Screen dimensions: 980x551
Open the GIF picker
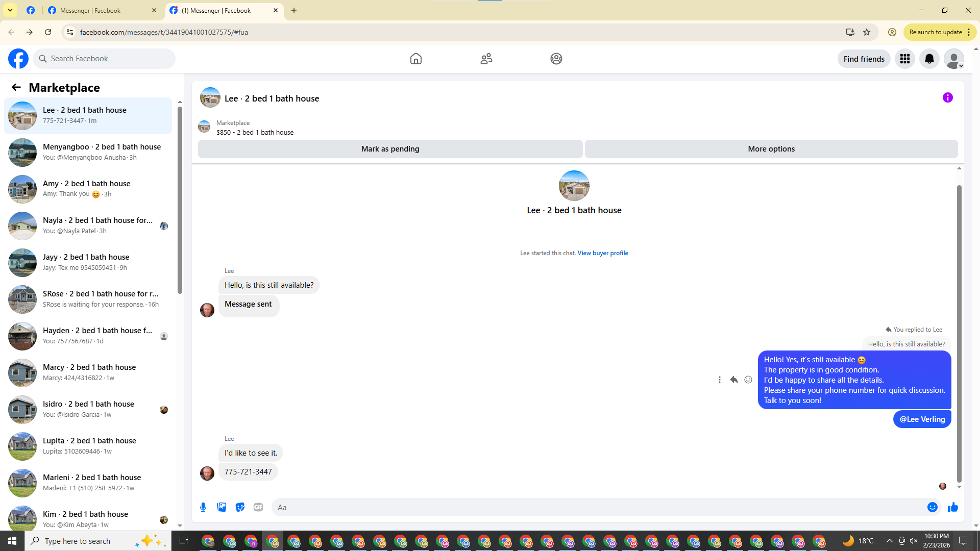pos(258,507)
